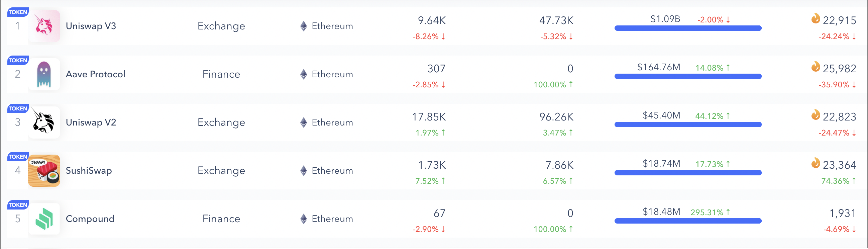Open the SushiSwap name link

(x=89, y=171)
